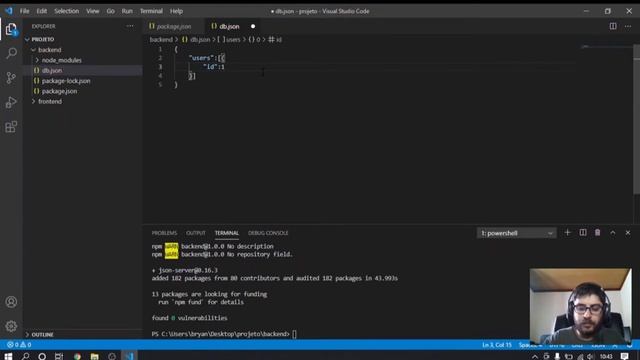Open Chrome from the taskbar
The height and width of the screenshot is (360, 640).
coord(77,356)
